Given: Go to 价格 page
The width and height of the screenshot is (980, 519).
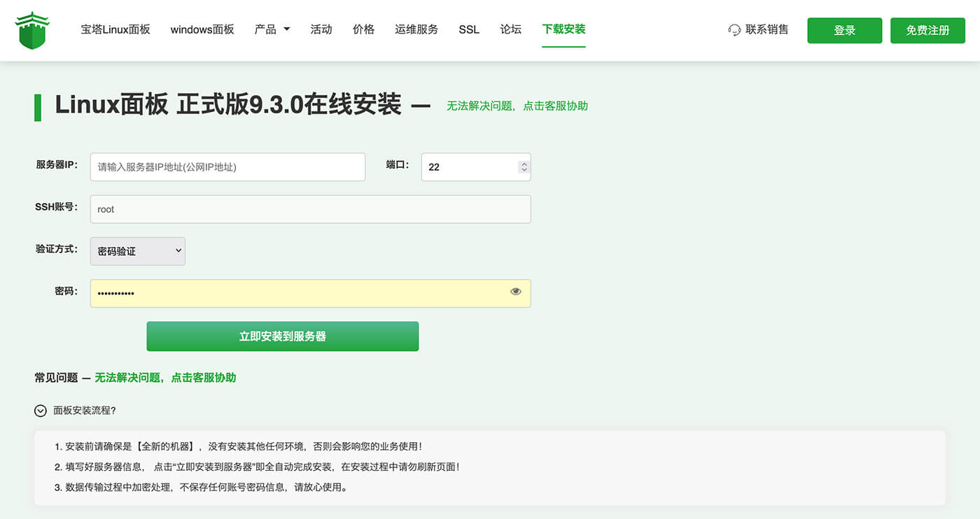Looking at the screenshot, I should click(x=364, y=29).
